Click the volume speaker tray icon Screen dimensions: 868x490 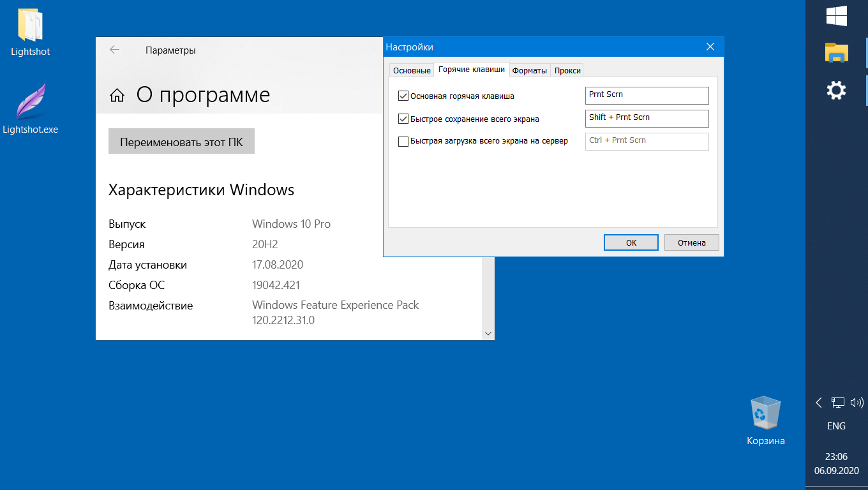(857, 403)
